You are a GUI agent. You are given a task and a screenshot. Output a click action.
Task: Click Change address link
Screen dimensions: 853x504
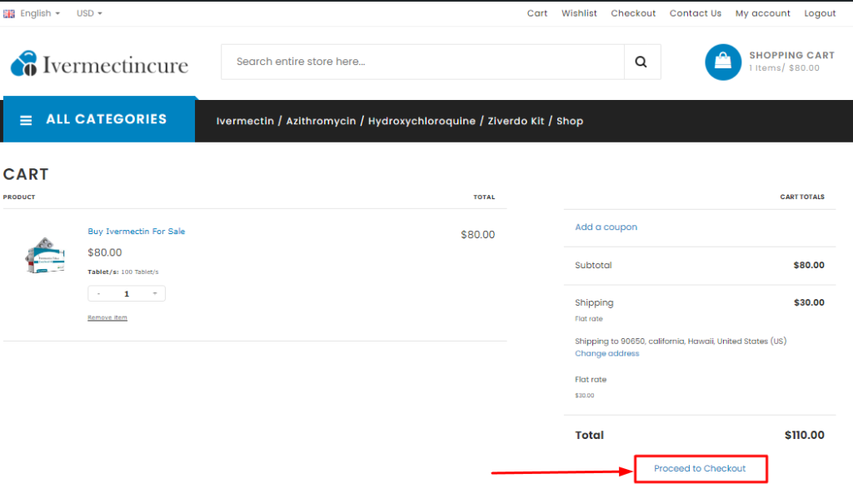(x=607, y=353)
